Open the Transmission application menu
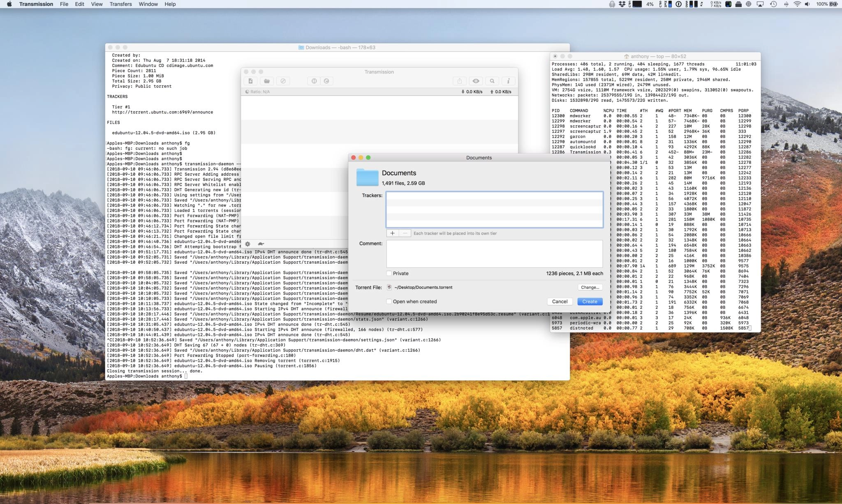842x504 pixels. tap(36, 4)
